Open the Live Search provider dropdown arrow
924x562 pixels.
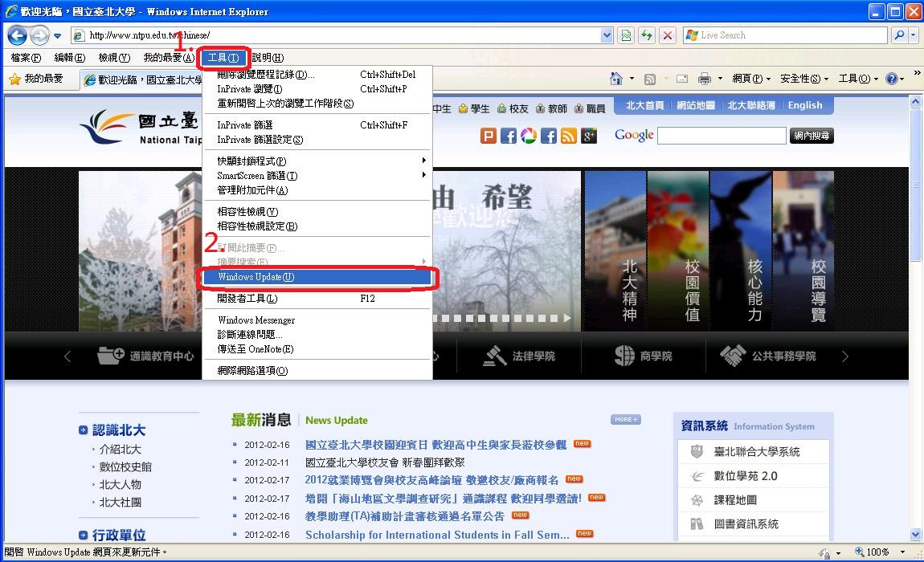[x=914, y=35]
